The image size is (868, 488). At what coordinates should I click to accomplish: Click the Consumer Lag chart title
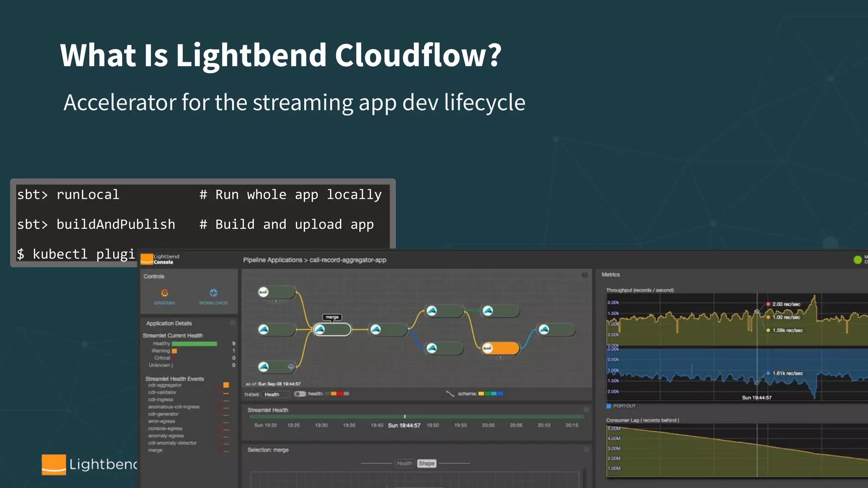point(643,420)
